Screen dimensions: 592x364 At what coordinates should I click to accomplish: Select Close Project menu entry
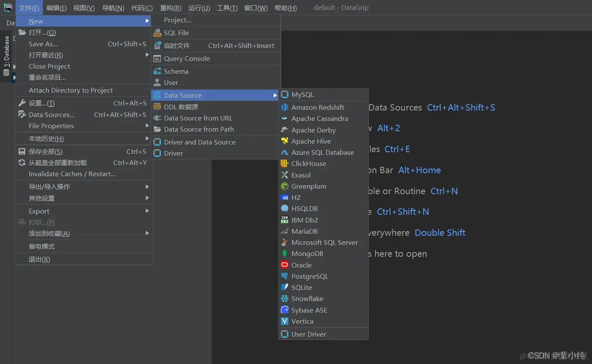pyautogui.click(x=84, y=66)
